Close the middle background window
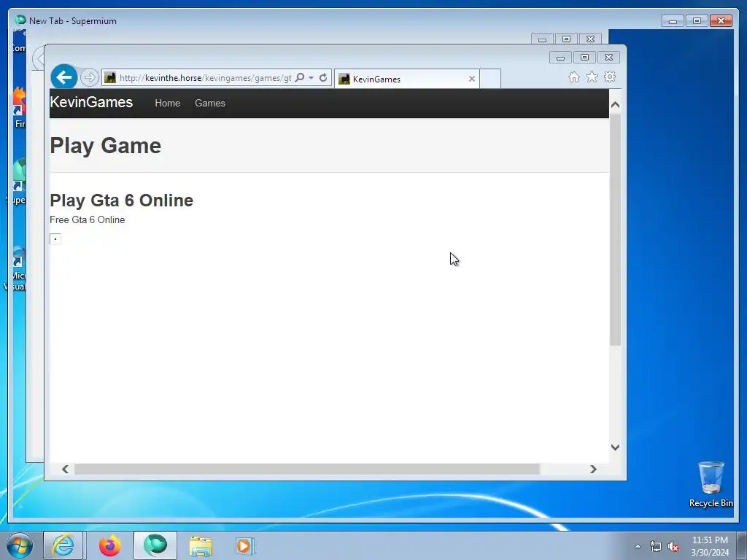747x560 pixels. point(590,39)
